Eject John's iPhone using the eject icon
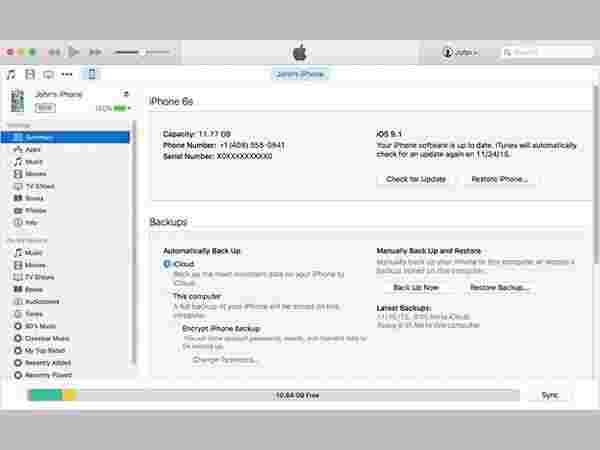Viewport: 600px width, 450px height. (126, 94)
